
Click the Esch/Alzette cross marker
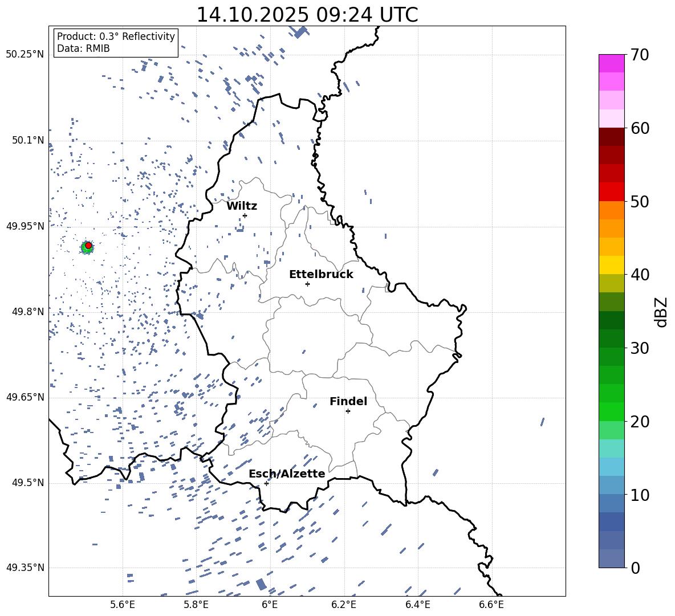click(266, 483)
